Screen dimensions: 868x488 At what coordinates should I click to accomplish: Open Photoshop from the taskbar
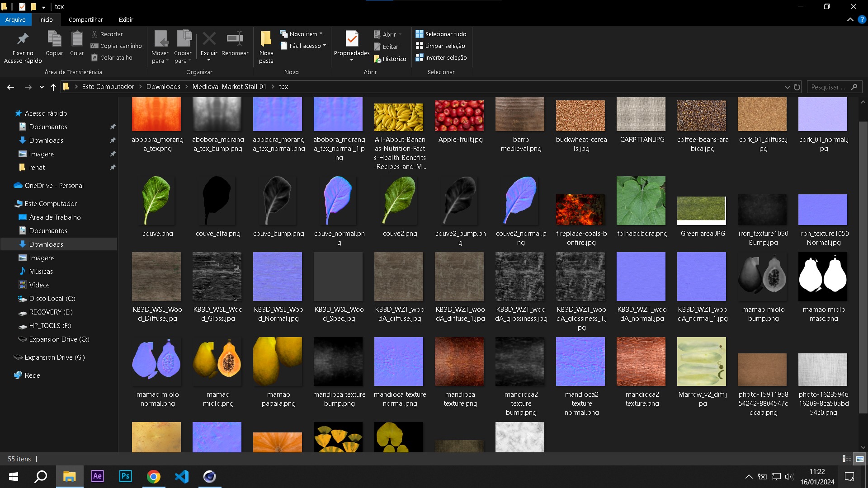[125, 476]
